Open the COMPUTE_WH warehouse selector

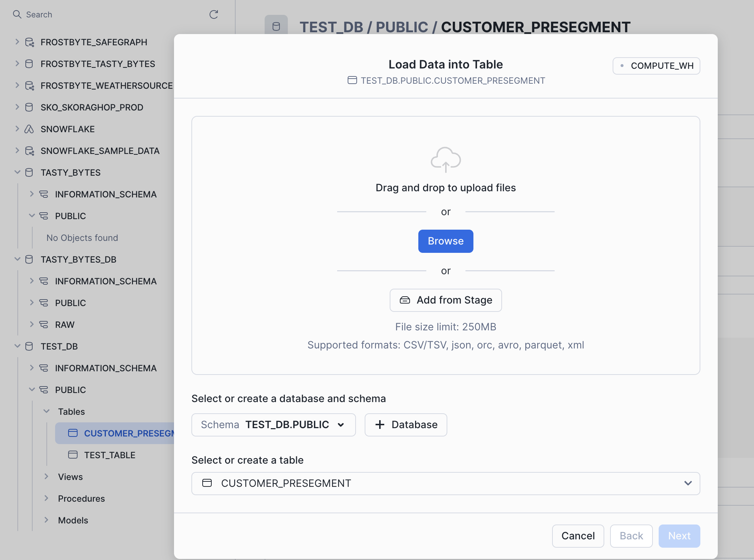click(656, 66)
